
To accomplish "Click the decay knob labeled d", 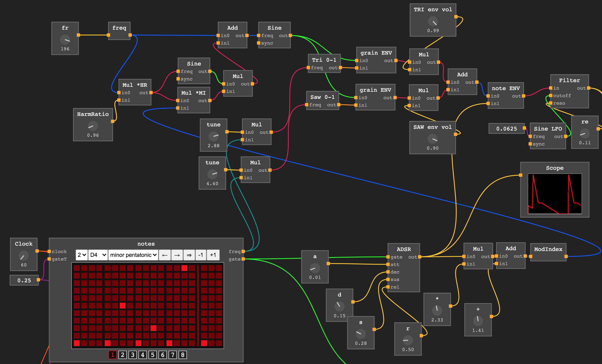I will click(x=339, y=306).
